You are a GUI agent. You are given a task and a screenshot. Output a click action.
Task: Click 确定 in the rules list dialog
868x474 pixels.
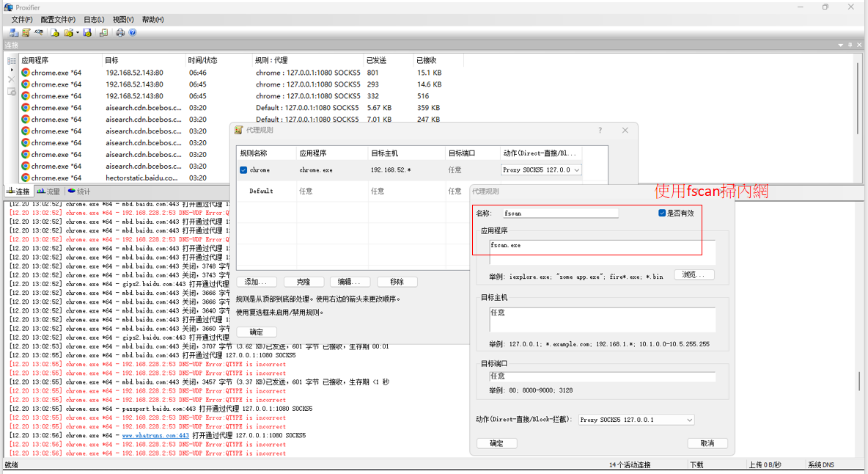tap(257, 332)
